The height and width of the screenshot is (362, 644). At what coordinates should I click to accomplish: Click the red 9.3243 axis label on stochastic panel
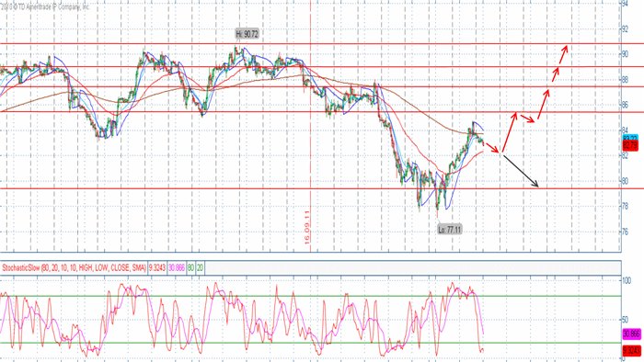coord(632,351)
